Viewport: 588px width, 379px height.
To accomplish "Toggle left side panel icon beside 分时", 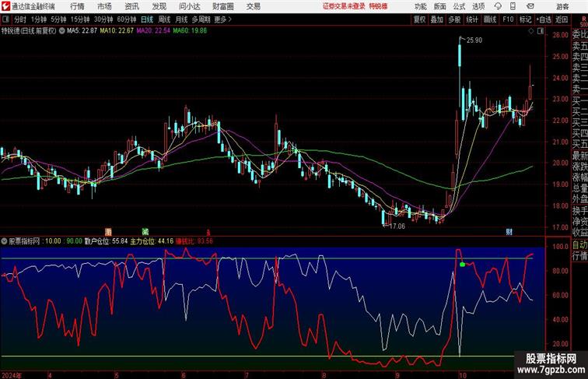I will (5, 19).
